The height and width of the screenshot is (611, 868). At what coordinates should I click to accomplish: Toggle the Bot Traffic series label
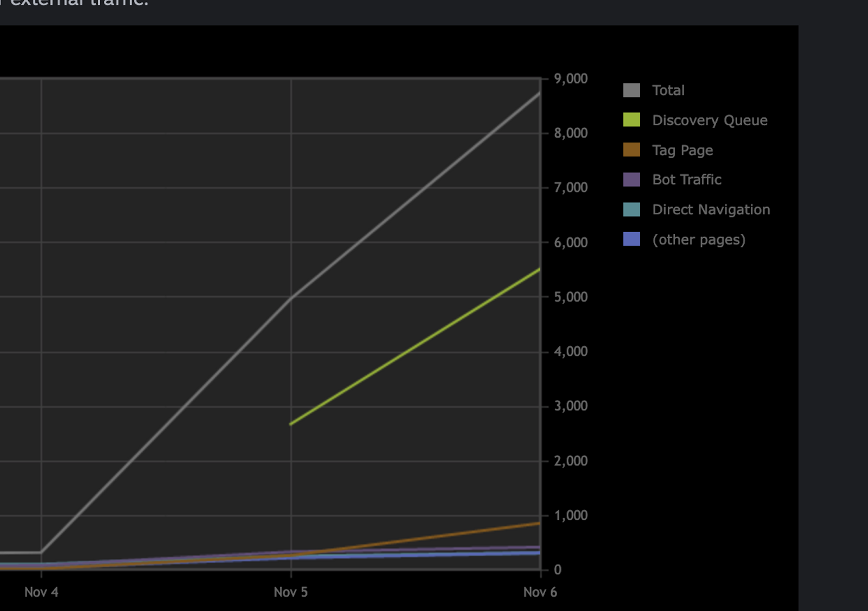click(x=687, y=180)
